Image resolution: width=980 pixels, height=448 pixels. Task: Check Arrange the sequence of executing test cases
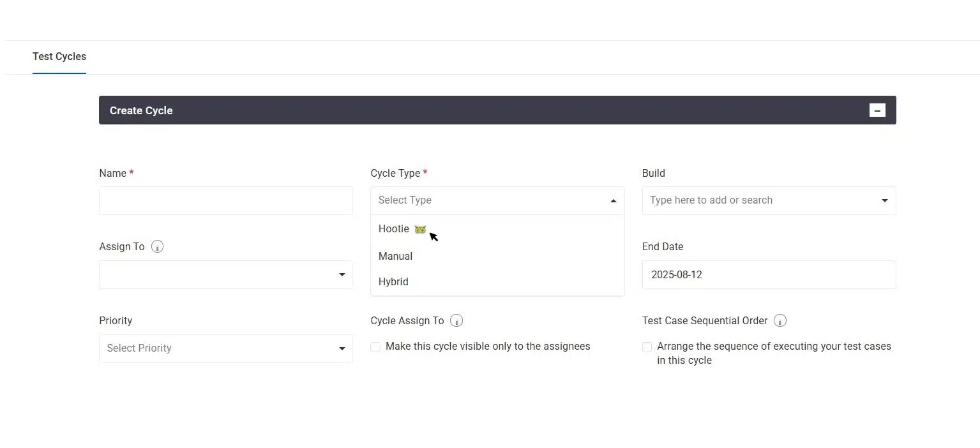(647, 347)
